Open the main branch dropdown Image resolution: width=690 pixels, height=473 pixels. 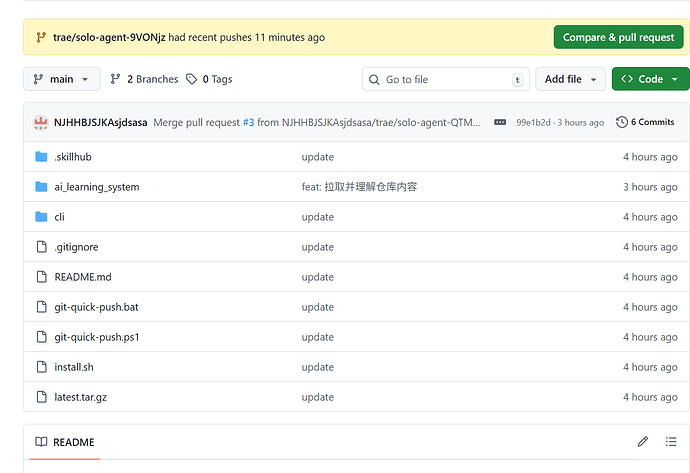(62, 79)
